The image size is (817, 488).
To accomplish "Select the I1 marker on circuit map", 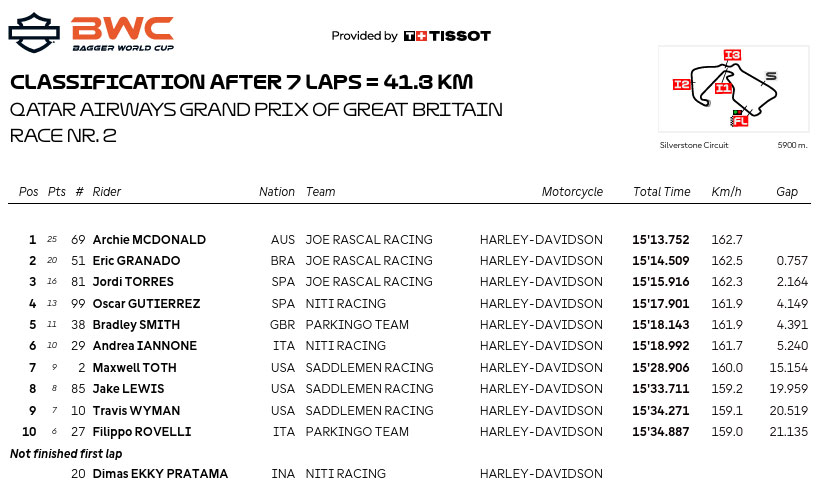I will 723,88.
